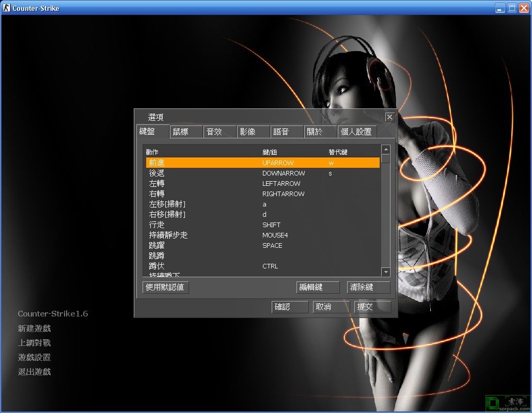The image size is (532, 413).
Task: Select the 跳躍 (jump) binding bound to SPACE
Action: (x=232, y=245)
